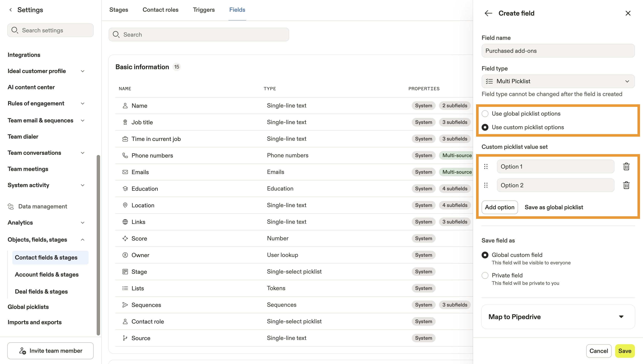Viewport: 643px width, 364px height.
Task: Click the Cancel button
Action: [599, 351]
